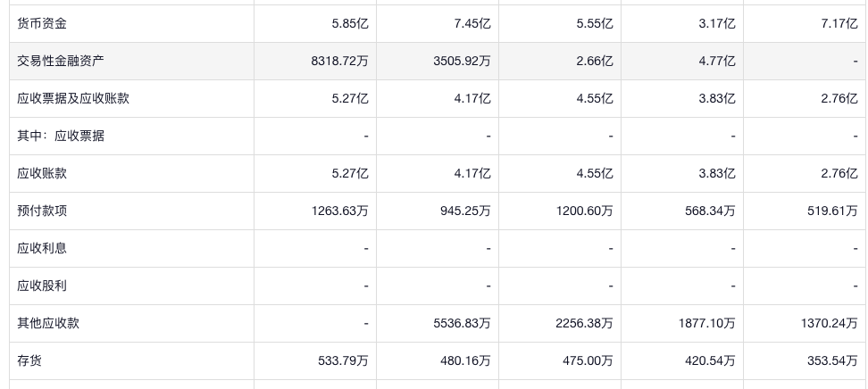Click the 应收票据及应收账款 row label
This screenshot has height=389, width=868.
click(73, 99)
